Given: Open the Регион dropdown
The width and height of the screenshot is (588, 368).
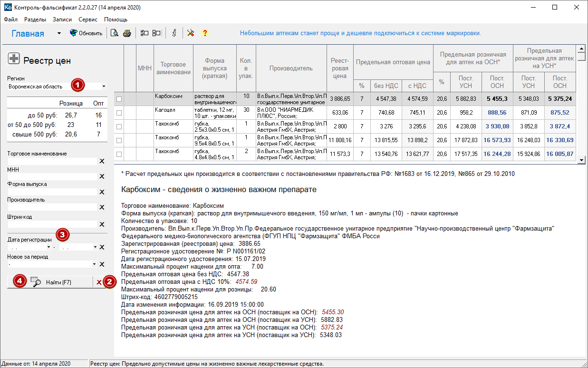Looking at the screenshot, I should (x=104, y=87).
